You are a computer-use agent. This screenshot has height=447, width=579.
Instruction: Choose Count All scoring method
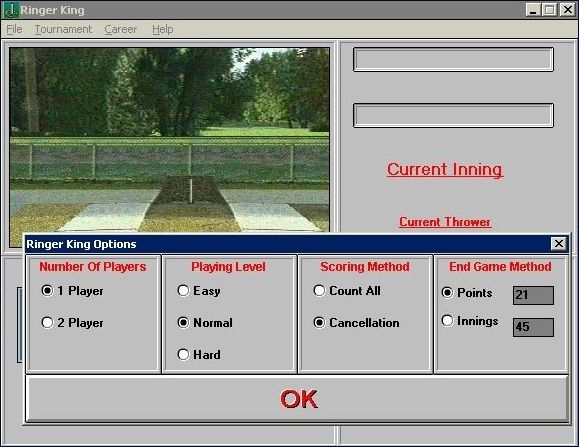click(x=347, y=291)
